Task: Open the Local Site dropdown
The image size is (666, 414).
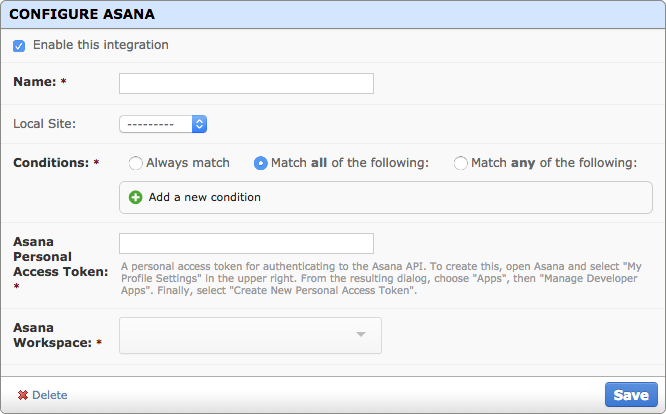Action: click(x=163, y=124)
